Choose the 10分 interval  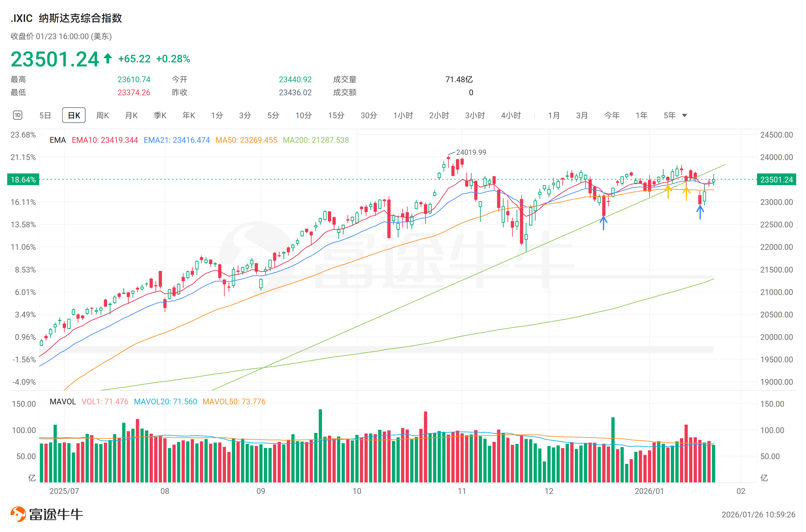304,115
